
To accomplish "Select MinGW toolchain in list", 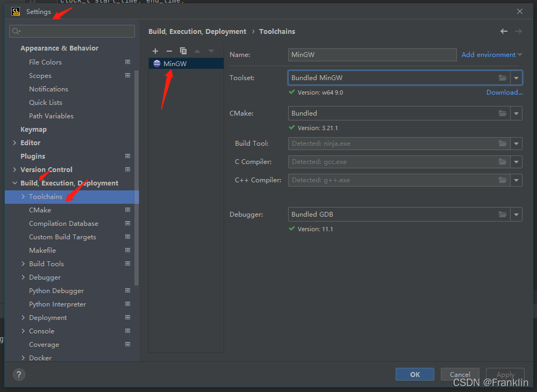I will tap(186, 64).
